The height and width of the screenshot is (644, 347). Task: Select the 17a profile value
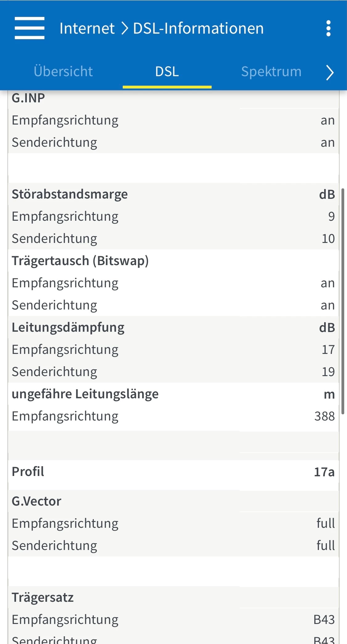pos(324,472)
